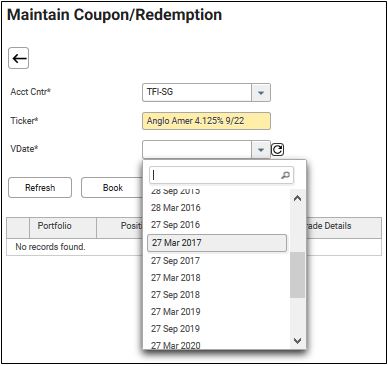Collapse the VDate dropdown arrow
The height and width of the screenshot is (366, 388).
[x=261, y=150]
